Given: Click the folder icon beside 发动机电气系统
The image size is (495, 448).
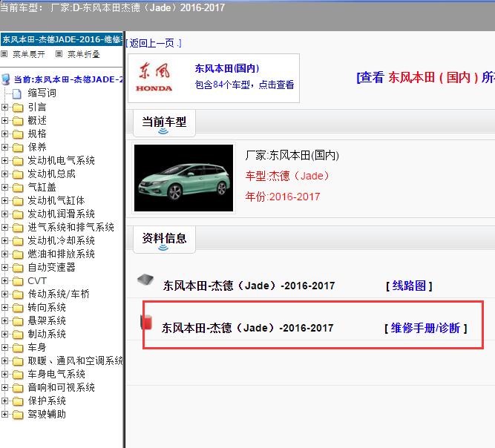Looking at the screenshot, I should [18, 161].
